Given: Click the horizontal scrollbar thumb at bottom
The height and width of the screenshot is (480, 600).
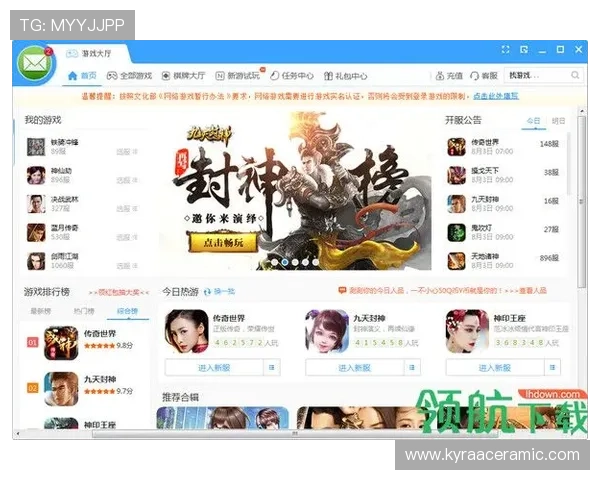Looking at the screenshot, I should click(x=295, y=434).
